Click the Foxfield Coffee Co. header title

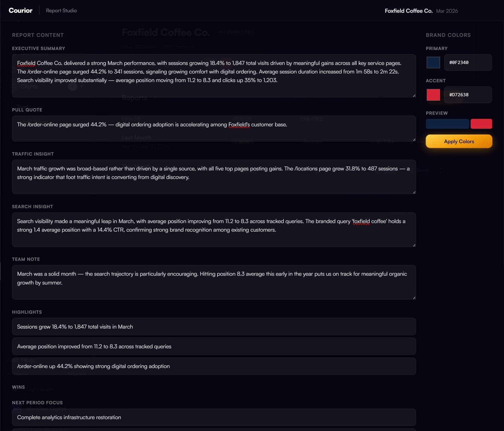pyautogui.click(x=409, y=11)
